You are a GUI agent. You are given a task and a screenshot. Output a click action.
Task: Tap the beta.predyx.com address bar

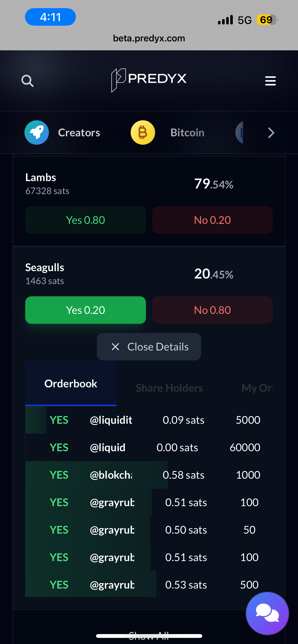tap(149, 38)
